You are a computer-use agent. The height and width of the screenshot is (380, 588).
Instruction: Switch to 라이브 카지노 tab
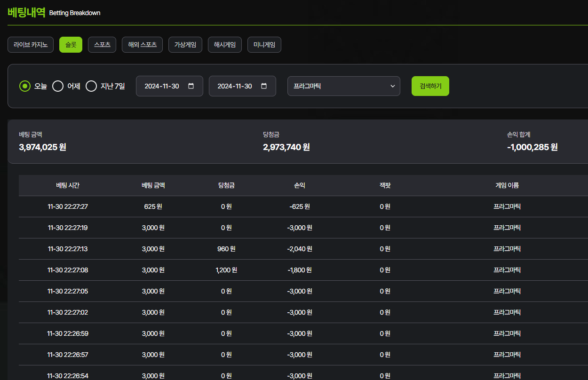coord(31,45)
